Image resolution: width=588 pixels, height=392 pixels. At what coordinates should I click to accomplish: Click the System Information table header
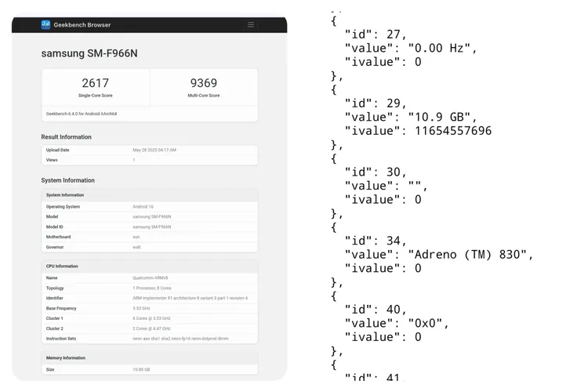pyautogui.click(x=65, y=195)
